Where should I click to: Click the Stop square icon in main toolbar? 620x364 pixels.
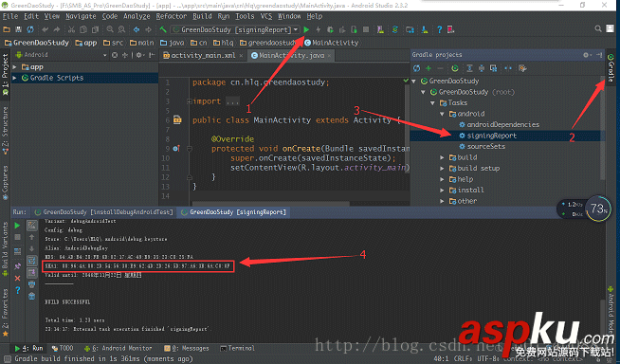(x=366, y=29)
